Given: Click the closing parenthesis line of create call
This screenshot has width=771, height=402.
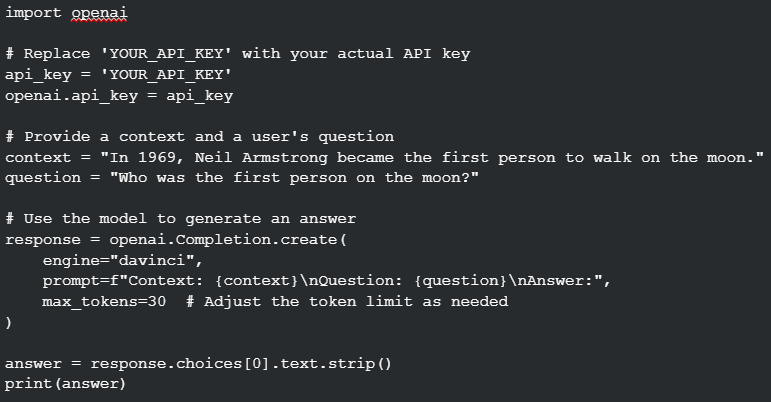Looking at the screenshot, I should (x=8, y=322).
